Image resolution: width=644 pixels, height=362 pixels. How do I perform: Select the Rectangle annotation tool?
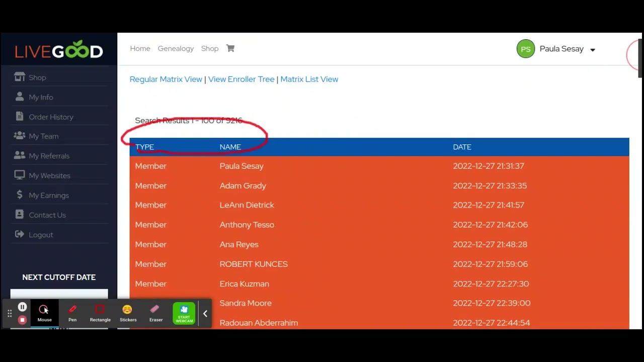(x=100, y=313)
